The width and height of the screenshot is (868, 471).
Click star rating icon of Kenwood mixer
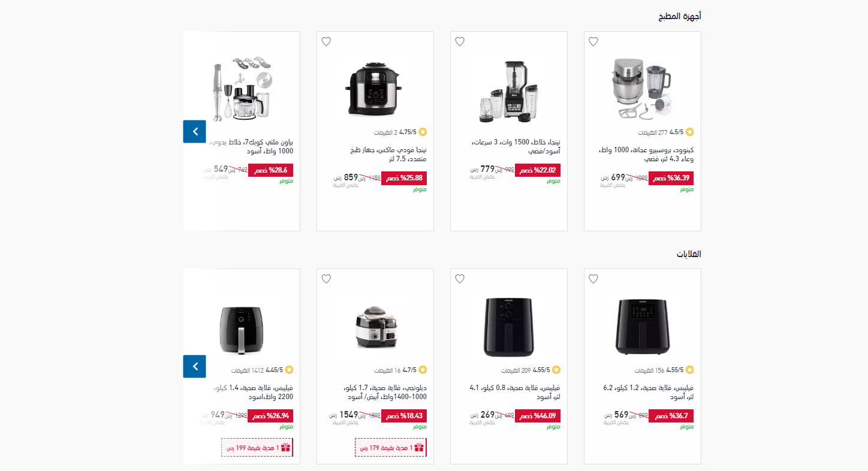click(x=690, y=132)
